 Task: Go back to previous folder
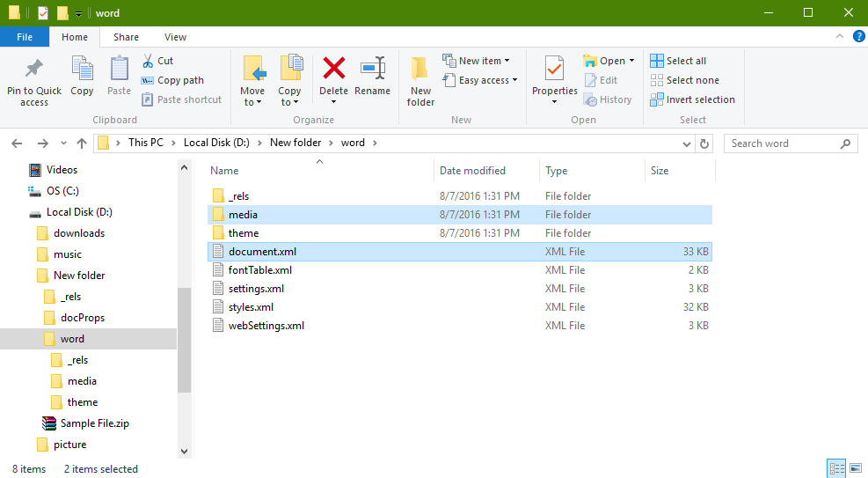coord(17,143)
